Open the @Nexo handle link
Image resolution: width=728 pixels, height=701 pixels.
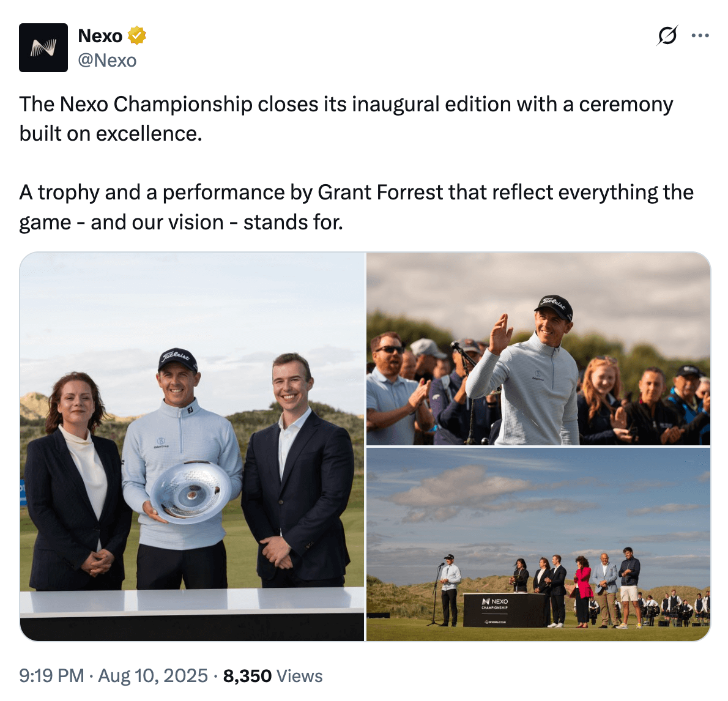[x=107, y=61]
